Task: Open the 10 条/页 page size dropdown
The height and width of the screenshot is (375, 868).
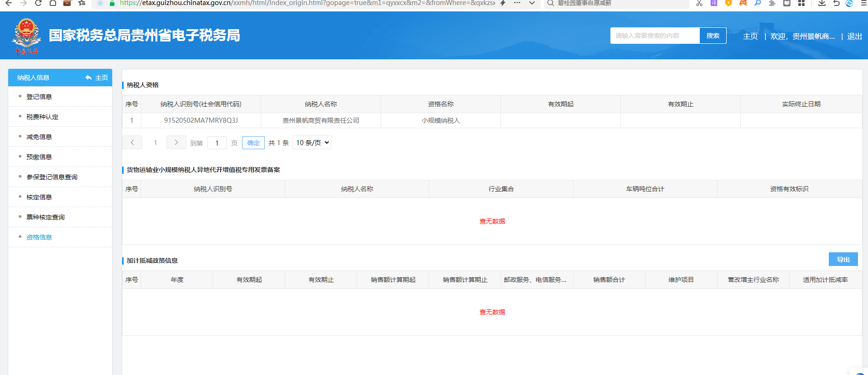Action: [x=312, y=143]
